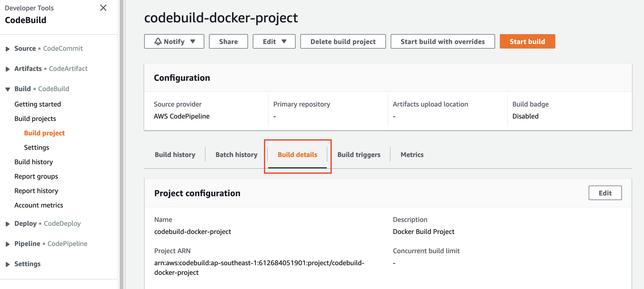644x289 pixels.
Task: Open Build projects in the sidebar
Action: 35,118
